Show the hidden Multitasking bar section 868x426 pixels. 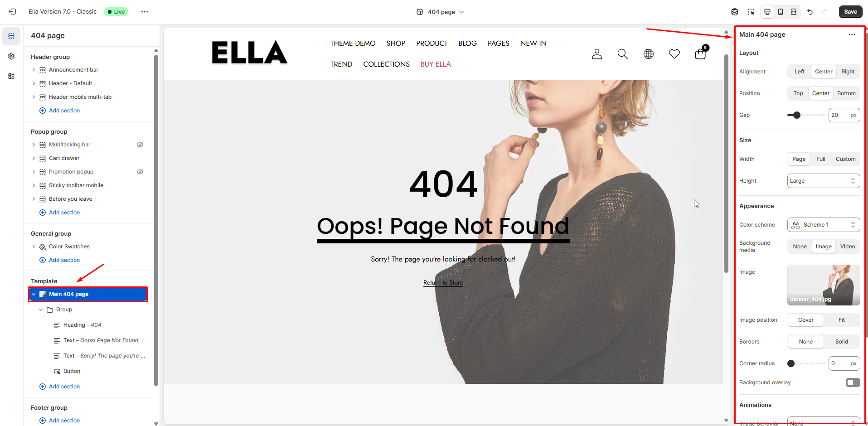click(140, 145)
